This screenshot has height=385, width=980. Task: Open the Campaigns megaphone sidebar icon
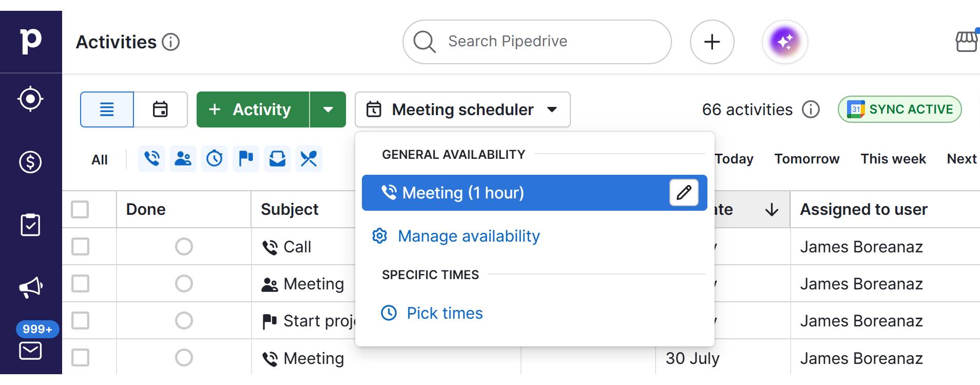(30, 287)
